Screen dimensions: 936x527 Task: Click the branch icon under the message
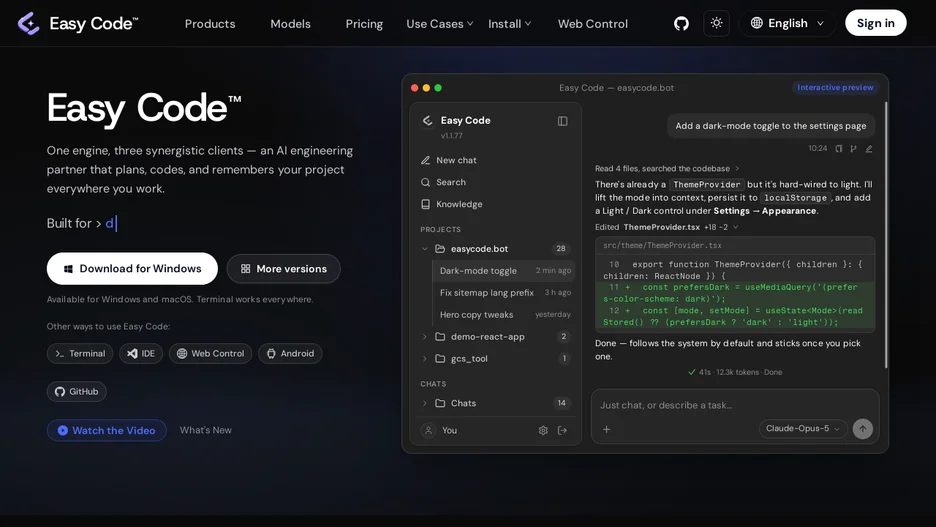[x=854, y=149]
